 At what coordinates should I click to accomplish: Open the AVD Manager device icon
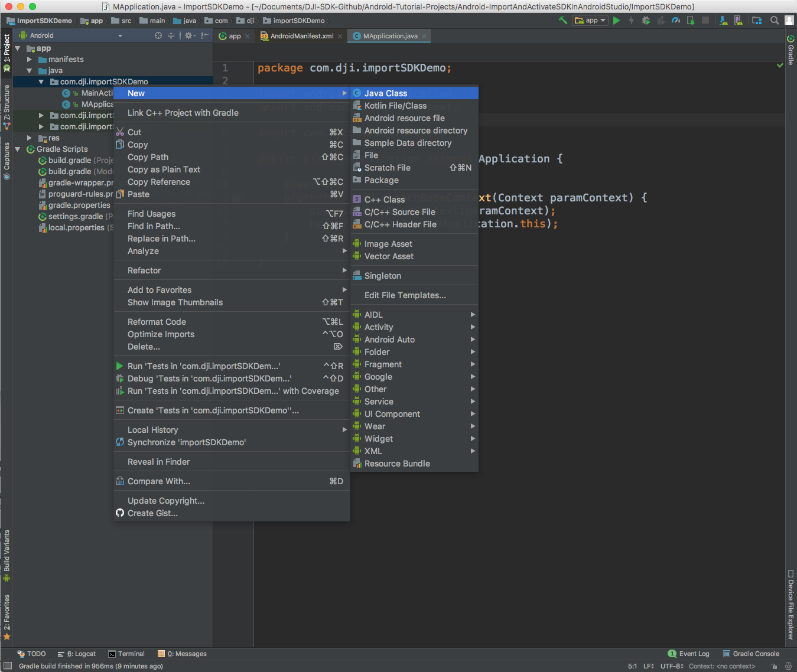(x=738, y=20)
